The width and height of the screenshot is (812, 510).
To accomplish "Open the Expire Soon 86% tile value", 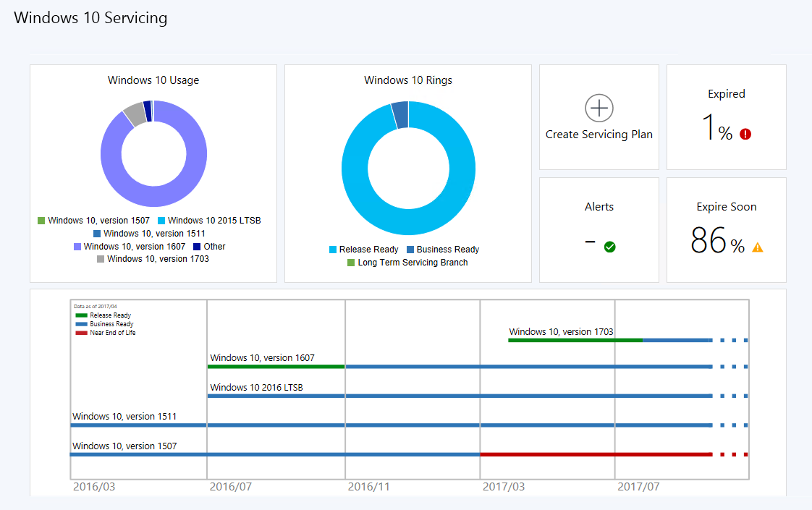I will point(718,240).
